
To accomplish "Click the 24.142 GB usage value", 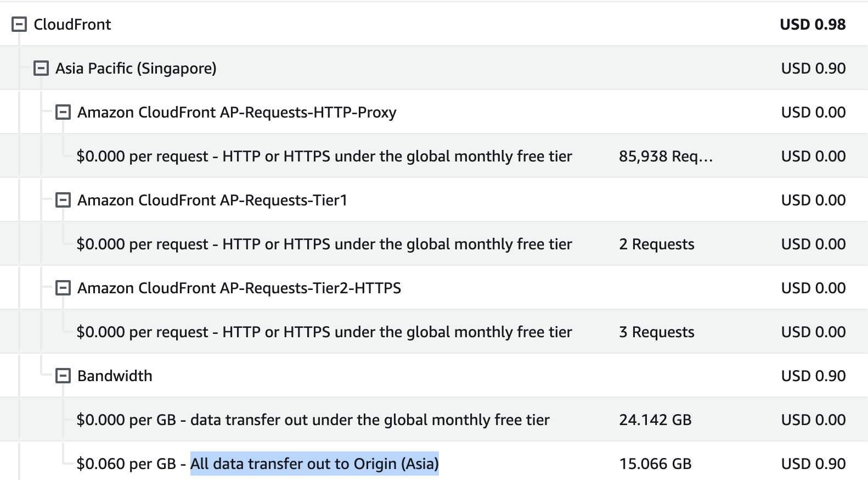I will click(x=655, y=420).
